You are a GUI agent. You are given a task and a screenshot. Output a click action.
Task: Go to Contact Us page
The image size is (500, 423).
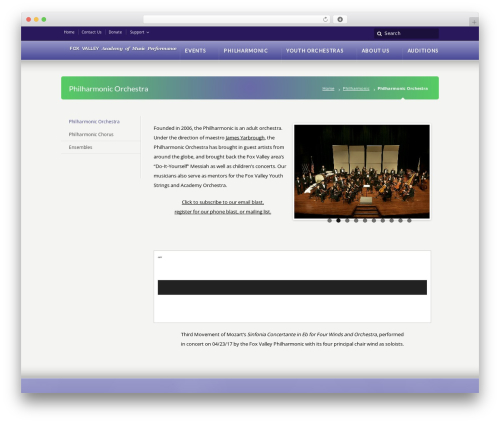91,32
